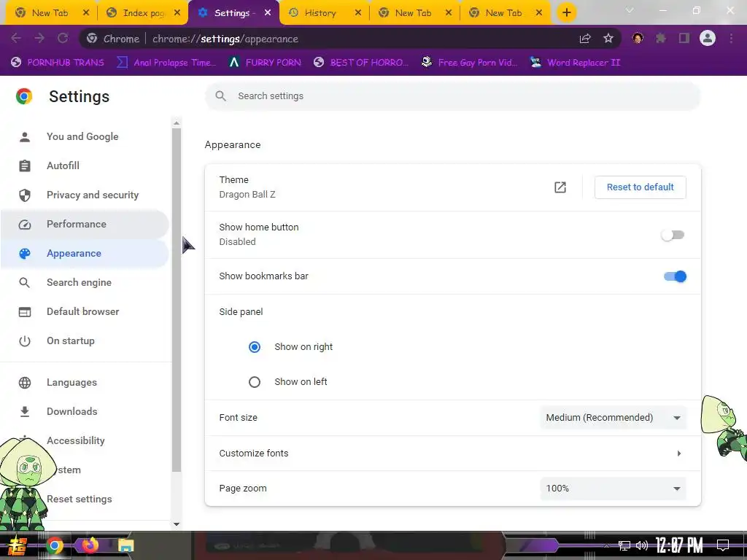
Task: Open new tab with plus button
Action: coord(566,12)
